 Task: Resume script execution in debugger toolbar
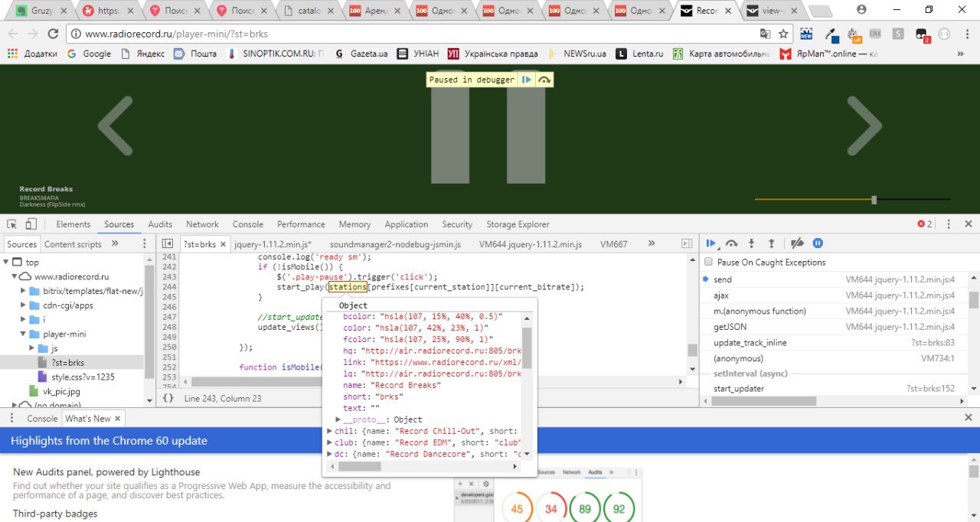[710, 243]
